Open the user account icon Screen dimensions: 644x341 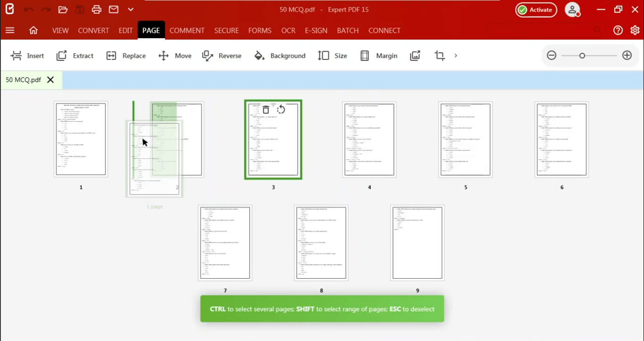coord(573,9)
